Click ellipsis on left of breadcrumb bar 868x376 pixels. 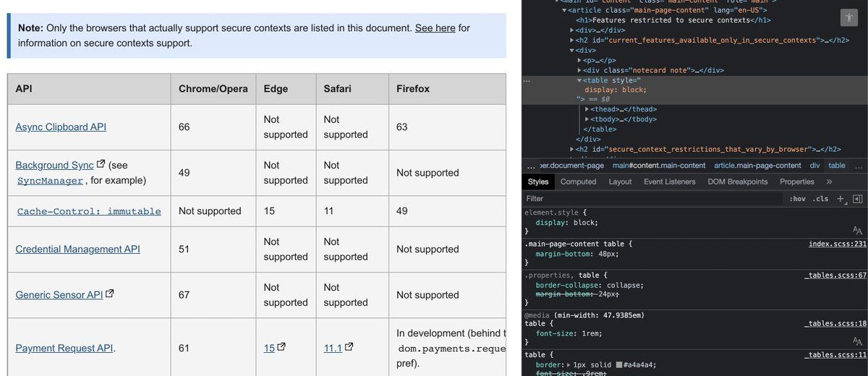click(532, 166)
